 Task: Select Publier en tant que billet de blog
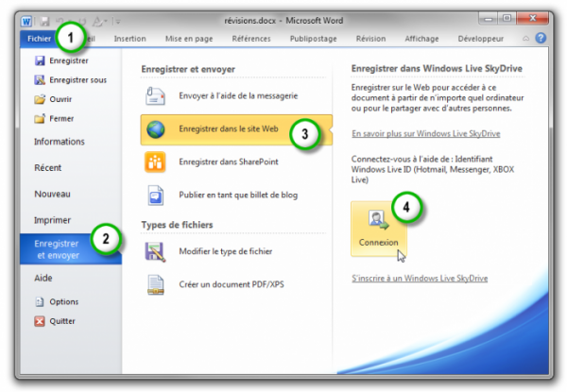238,196
